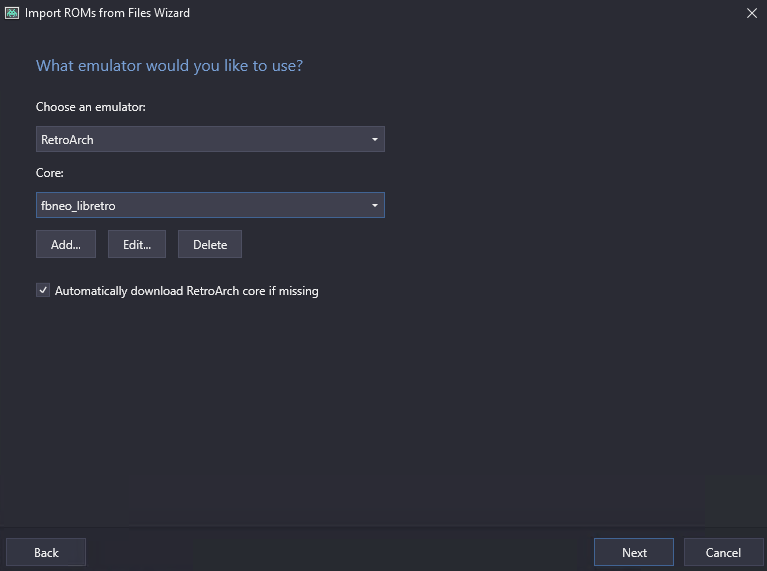Click the checkmark inside the auto-download box
This screenshot has width=767, height=571.
pyautogui.click(x=43, y=291)
